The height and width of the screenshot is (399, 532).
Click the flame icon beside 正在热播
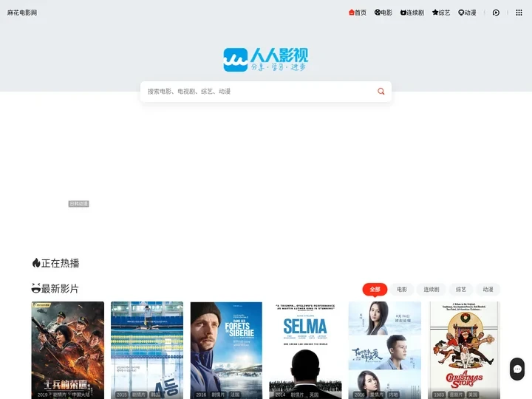(x=36, y=263)
